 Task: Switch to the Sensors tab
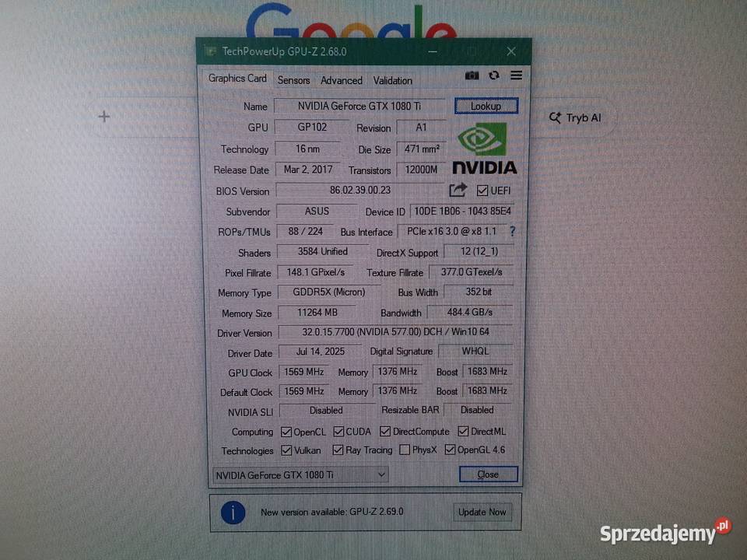293,80
